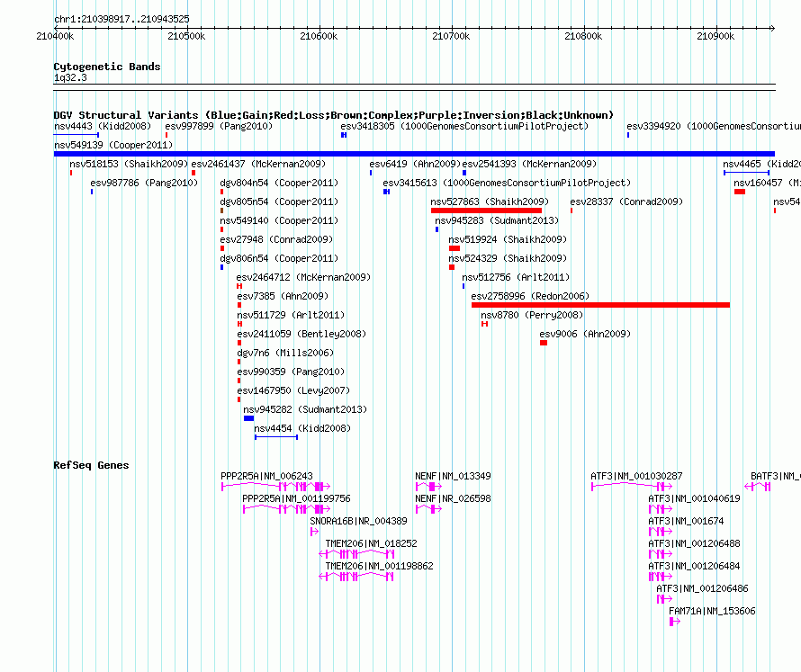Click dgv805n54 (Cooper2011) label
Image resolution: width=801 pixels, height=672 pixels.
279,202
